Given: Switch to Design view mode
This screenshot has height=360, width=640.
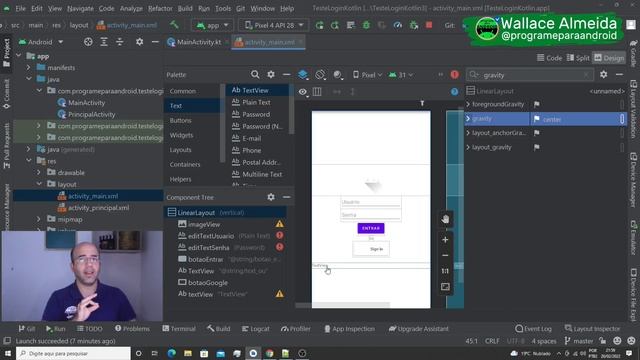Looking at the screenshot, I should click(609, 58).
